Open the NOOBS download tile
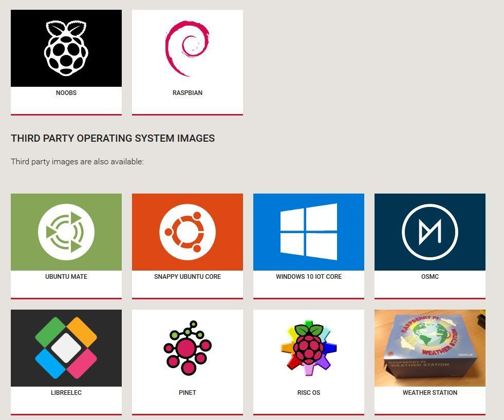The width and height of the screenshot is (504, 420). [66, 47]
